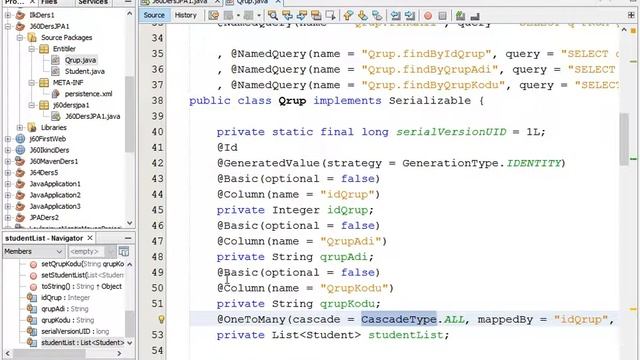640x360 pixels.
Task: Go to Previous Bookmark icon
Action: [348, 16]
